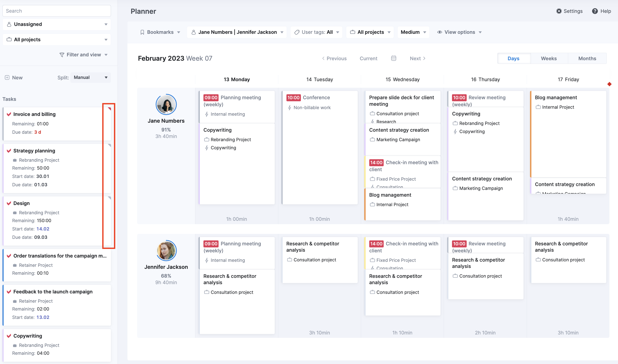
Task: Open Prepare slide deck for client meeting
Action: (402, 107)
